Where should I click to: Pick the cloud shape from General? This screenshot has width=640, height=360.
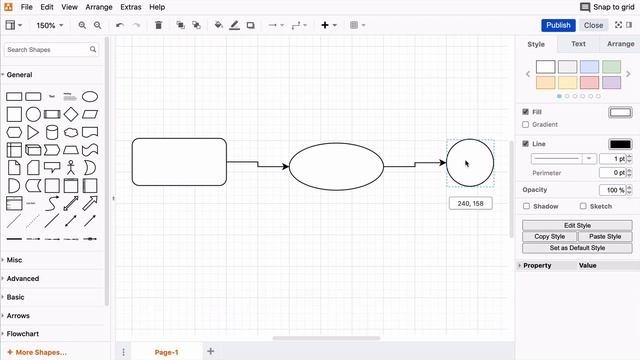[71, 132]
